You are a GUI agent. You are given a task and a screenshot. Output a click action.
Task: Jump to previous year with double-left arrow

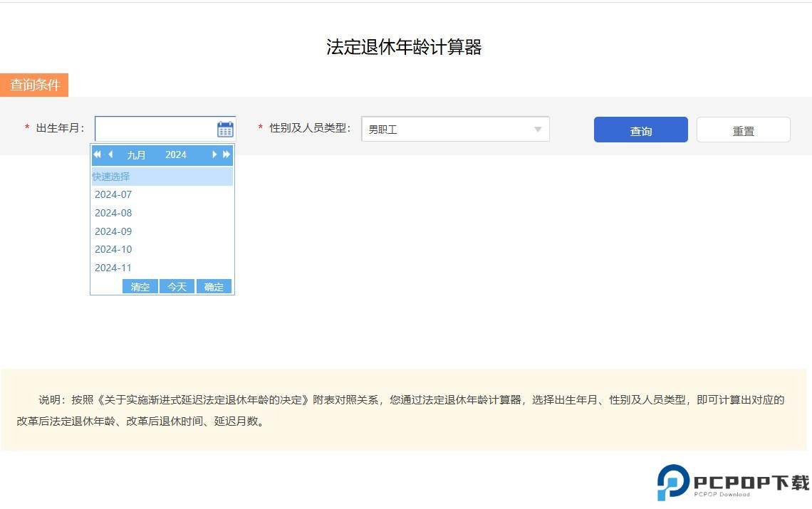97,154
